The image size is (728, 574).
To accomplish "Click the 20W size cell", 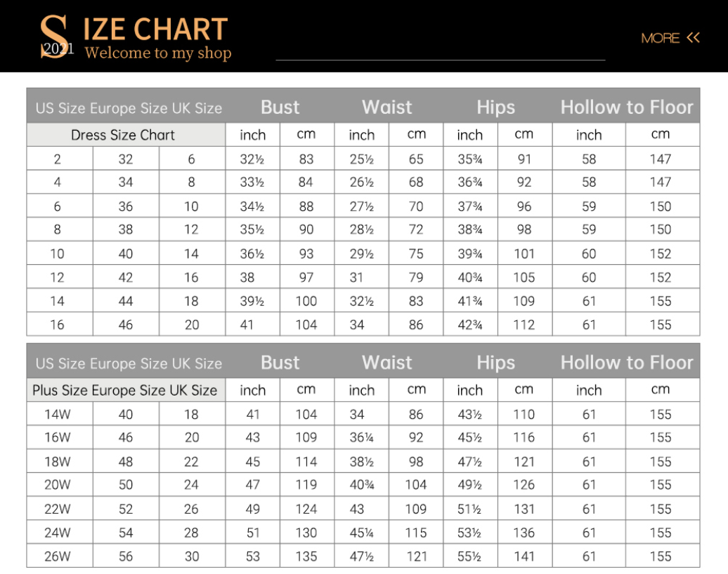I will [58, 485].
